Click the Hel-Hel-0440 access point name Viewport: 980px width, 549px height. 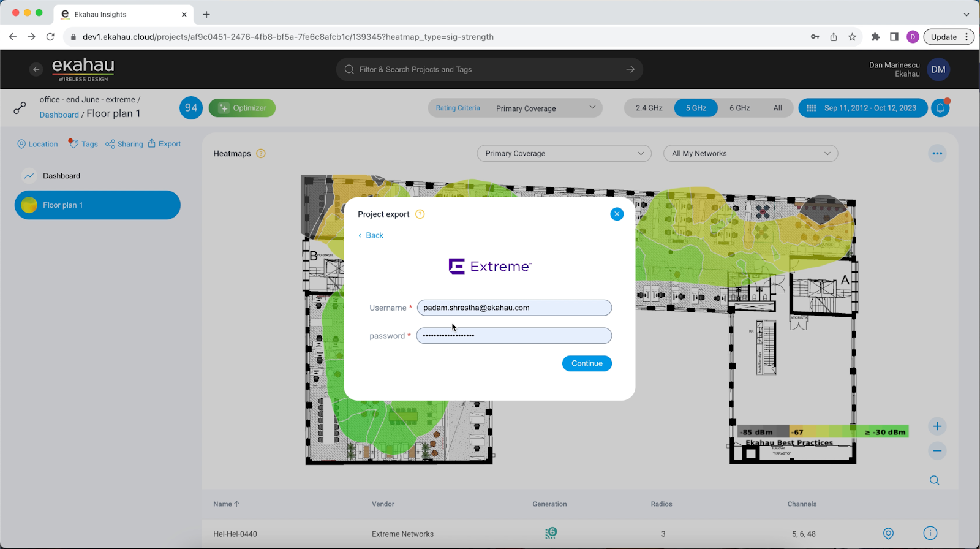point(235,534)
